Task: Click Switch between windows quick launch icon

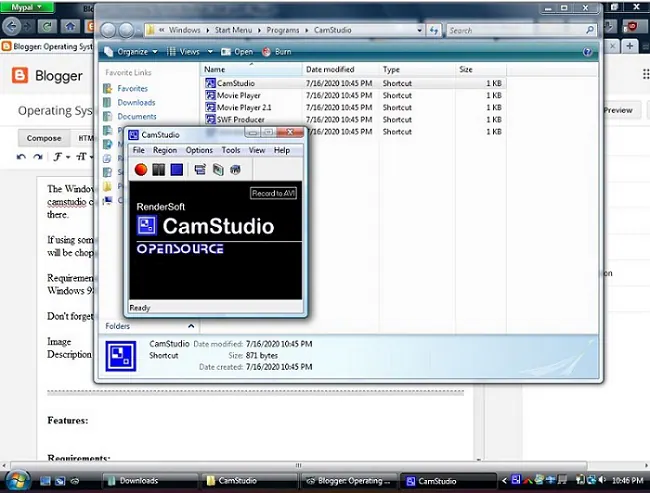Action: 60,481
